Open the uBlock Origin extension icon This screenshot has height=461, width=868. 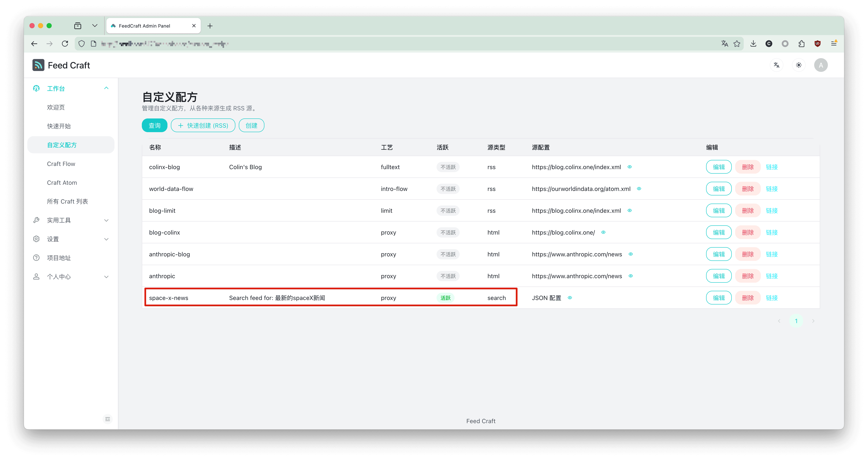817,43
